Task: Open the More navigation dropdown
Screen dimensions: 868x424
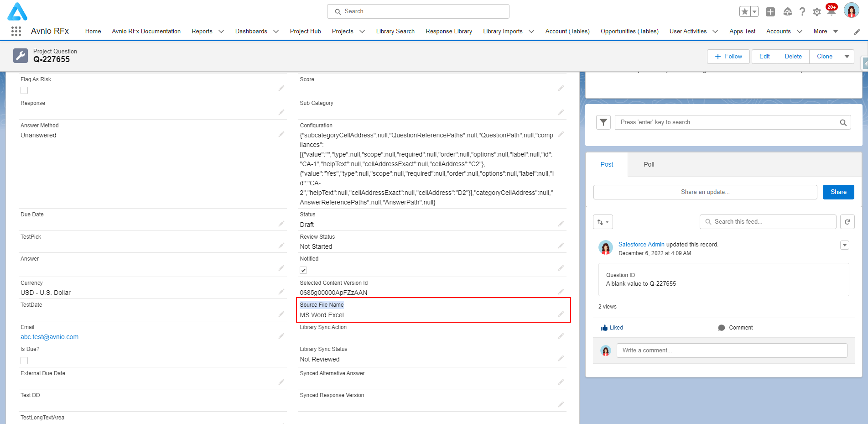Action: [x=826, y=31]
